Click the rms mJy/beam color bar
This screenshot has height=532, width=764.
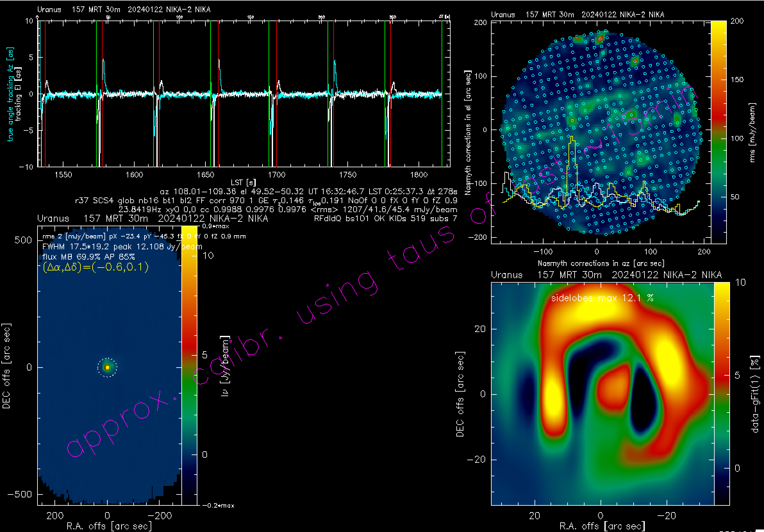click(x=718, y=132)
